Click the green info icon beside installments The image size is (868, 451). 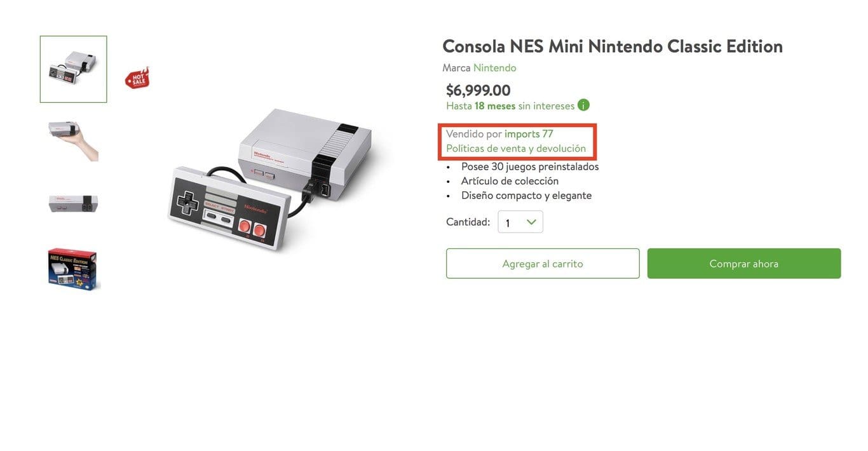coord(583,105)
